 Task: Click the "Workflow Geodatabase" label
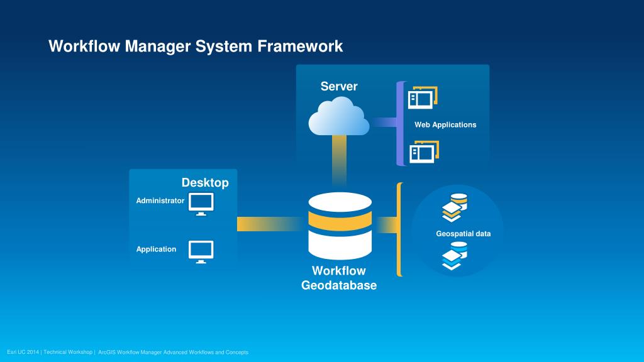(x=339, y=278)
